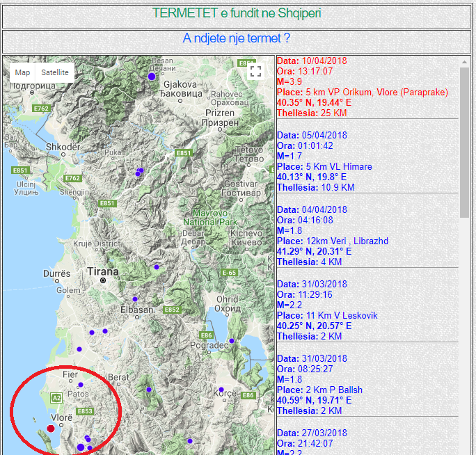476x455 pixels.
Task: Click the E-65 road sign on map
Action: pyautogui.click(x=229, y=273)
